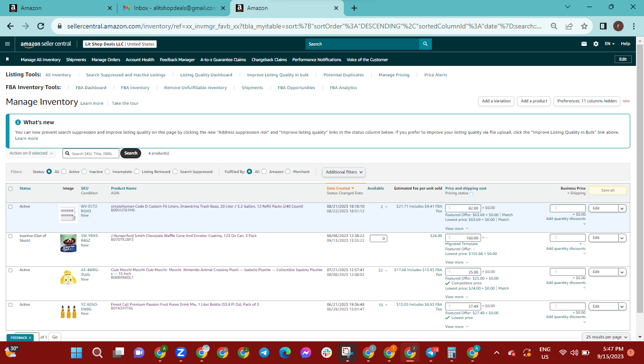644x364 pixels.
Task: Click the available quantity box showing 0
Action: (x=378, y=238)
